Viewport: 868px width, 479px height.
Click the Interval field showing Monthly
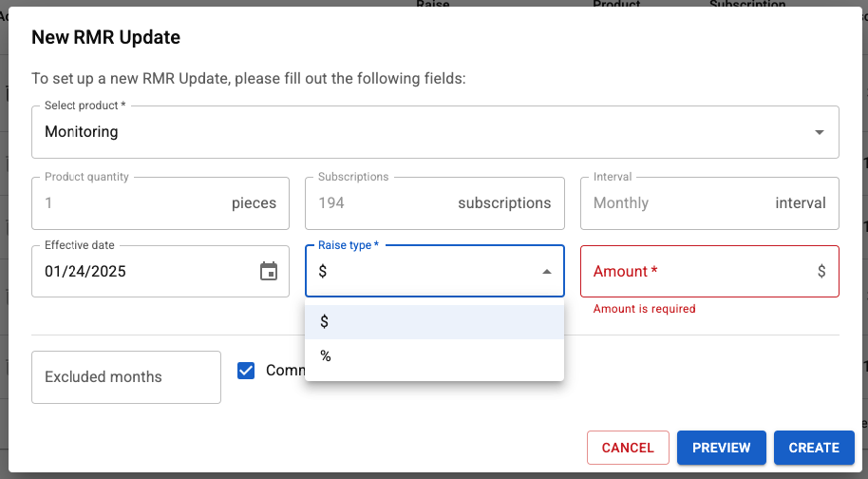pyautogui.click(x=665, y=203)
